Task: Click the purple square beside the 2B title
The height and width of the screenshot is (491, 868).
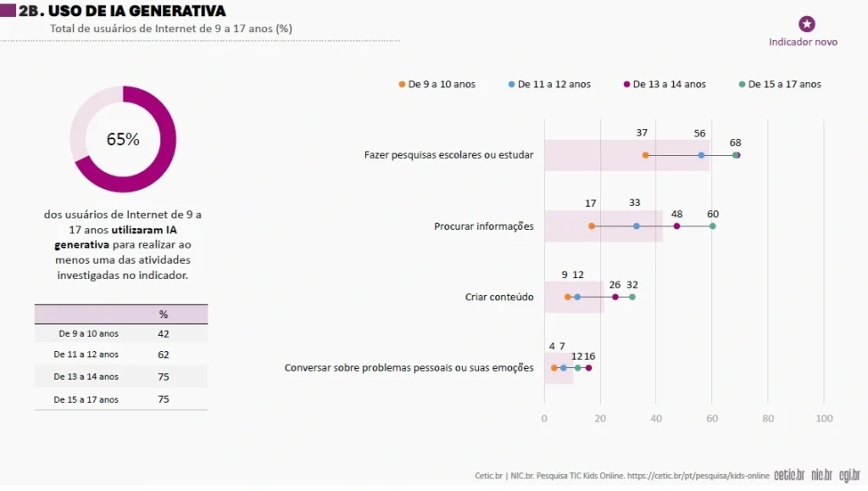Action: click(8, 10)
